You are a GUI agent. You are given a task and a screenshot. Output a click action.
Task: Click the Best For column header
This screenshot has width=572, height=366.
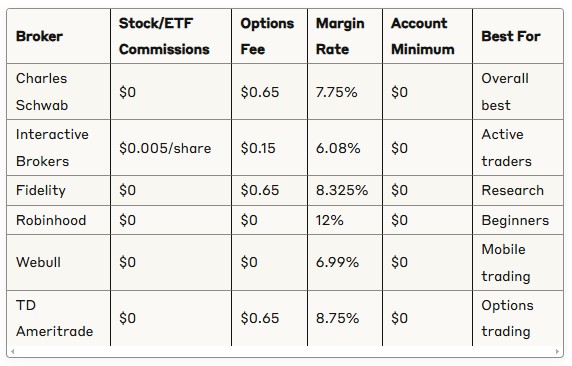click(518, 36)
